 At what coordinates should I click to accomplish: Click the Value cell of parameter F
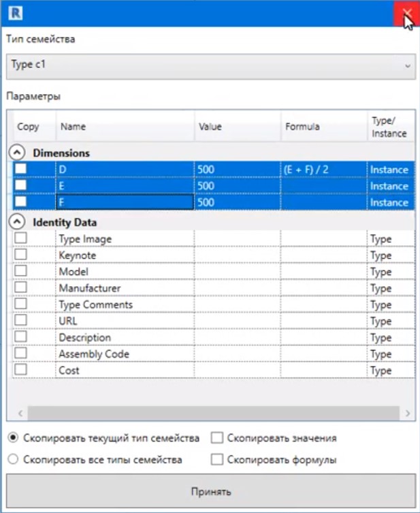pyautogui.click(x=237, y=202)
